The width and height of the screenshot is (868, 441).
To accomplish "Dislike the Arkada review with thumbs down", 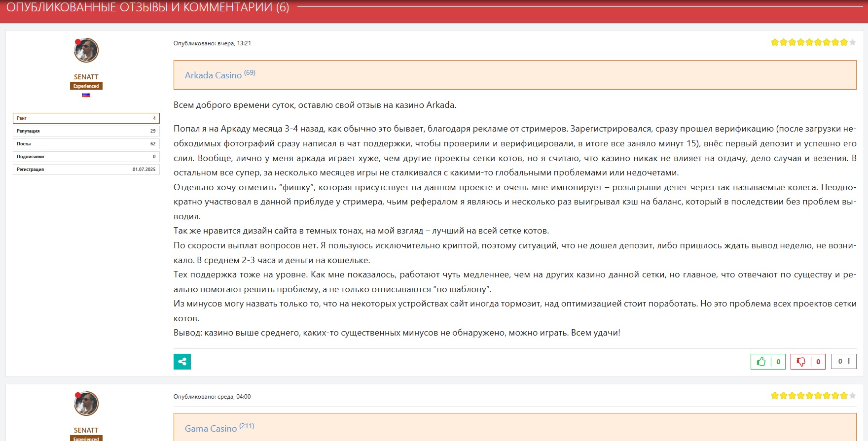I will (801, 362).
